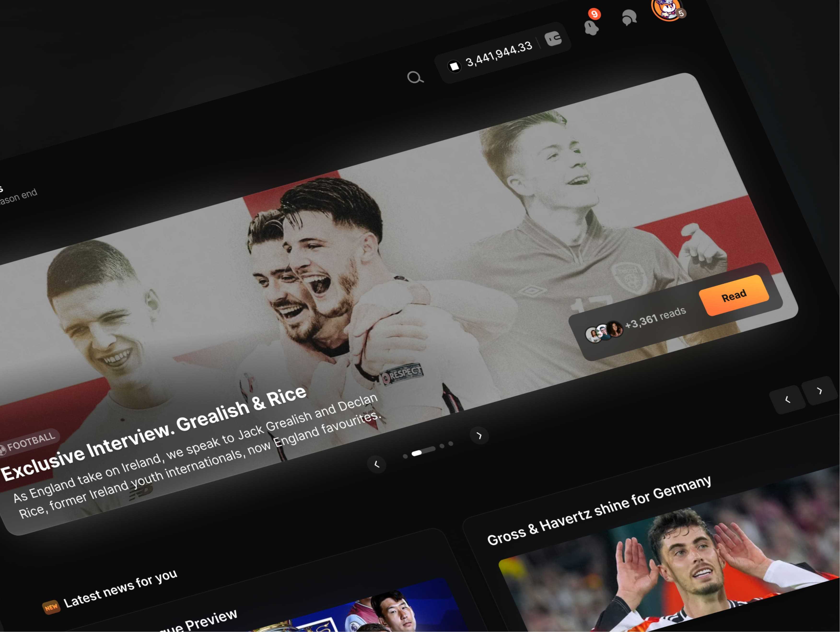Viewport: 840px width, 632px height.
Task: Select the active carousel pagination pill
Action: click(x=423, y=451)
